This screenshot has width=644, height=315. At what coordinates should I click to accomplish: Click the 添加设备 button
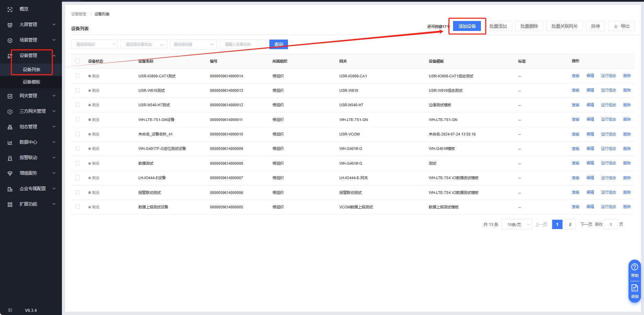(x=467, y=26)
